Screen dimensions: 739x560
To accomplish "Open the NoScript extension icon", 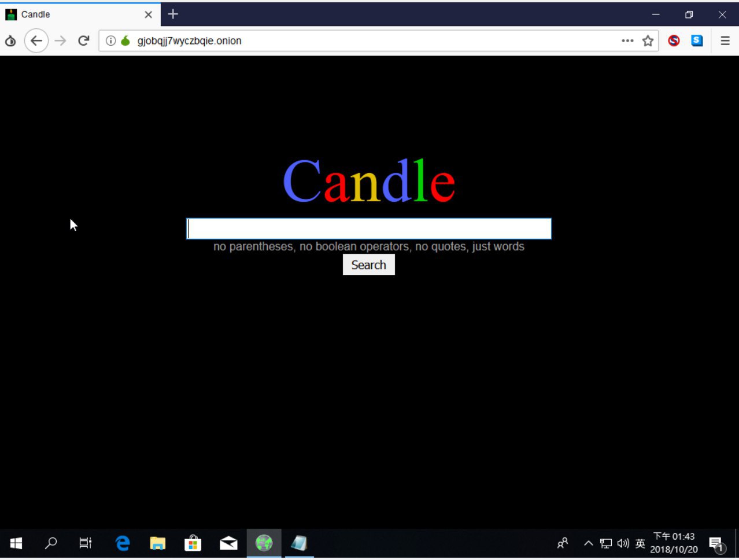I will [x=674, y=40].
